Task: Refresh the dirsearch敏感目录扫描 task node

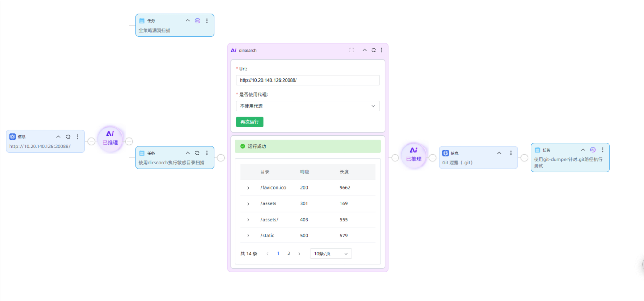Action: (x=197, y=153)
